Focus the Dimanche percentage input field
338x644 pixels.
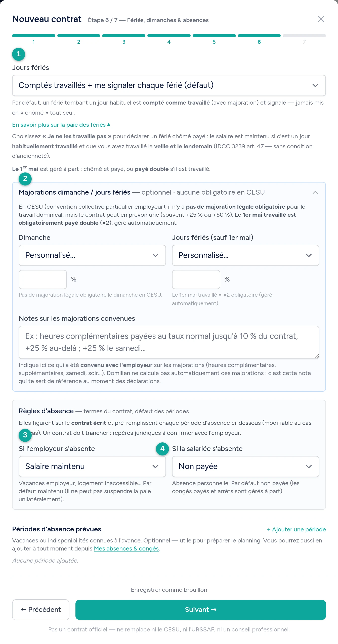point(43,280)
